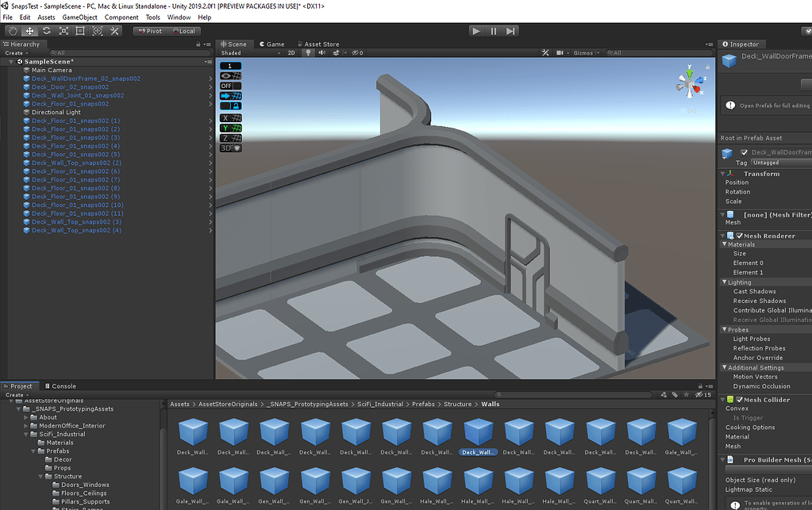The width and height of the screenshot is (812, 510).
Task: Select the Scale tool
Action: (63, 31)
